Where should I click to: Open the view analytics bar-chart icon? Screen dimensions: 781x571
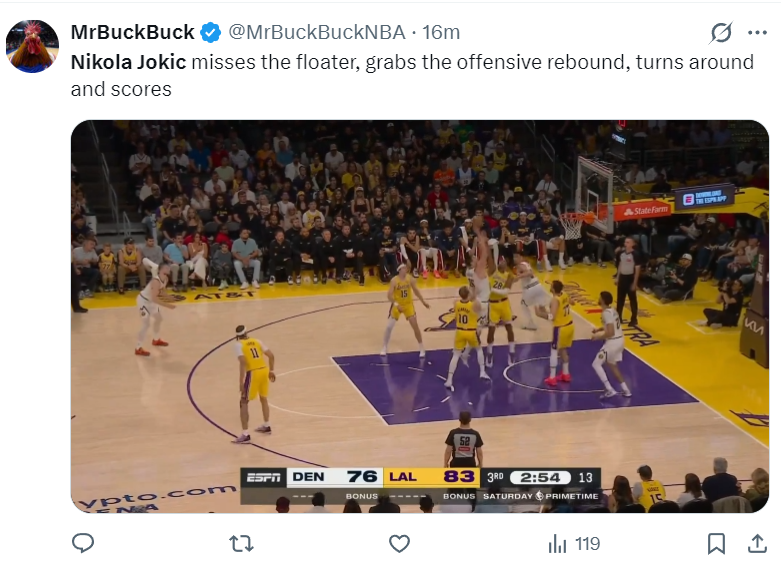pos(557,544)
